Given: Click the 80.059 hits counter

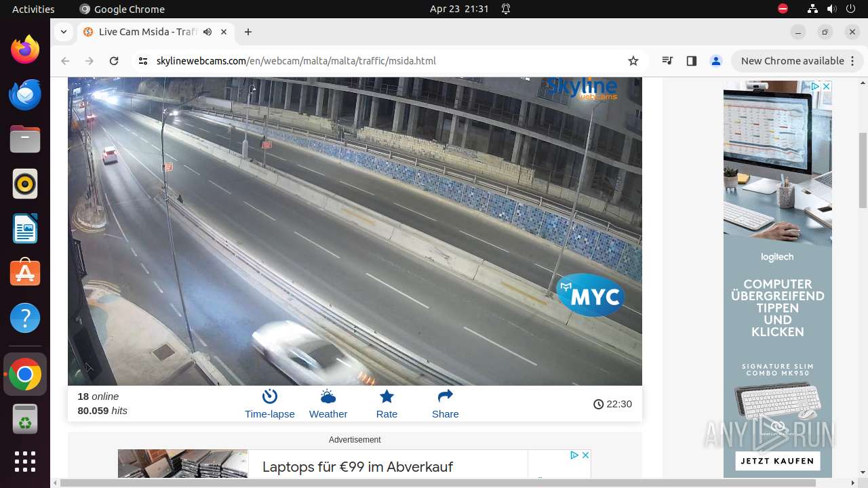Looking at the screenshot, I should (x=102, y=411).
